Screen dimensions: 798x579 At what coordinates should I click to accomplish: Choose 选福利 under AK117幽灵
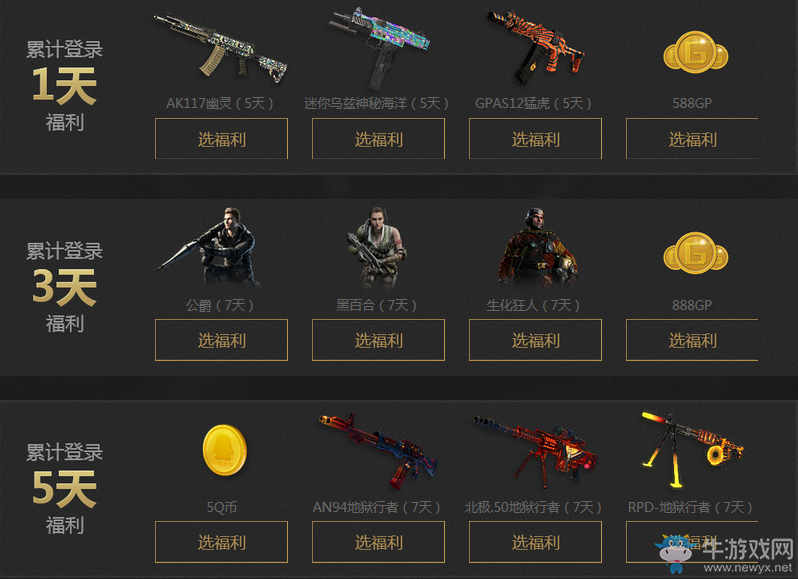pos(221,139)
